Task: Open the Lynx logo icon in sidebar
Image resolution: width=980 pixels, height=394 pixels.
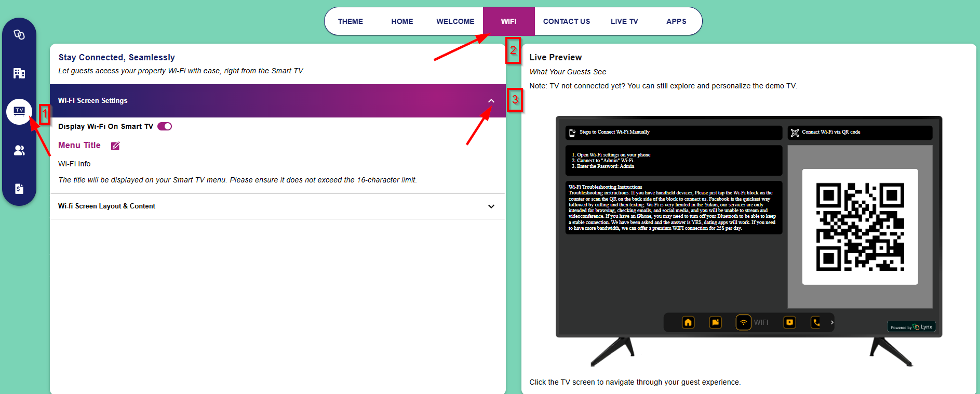Action: tap(19, 35)
